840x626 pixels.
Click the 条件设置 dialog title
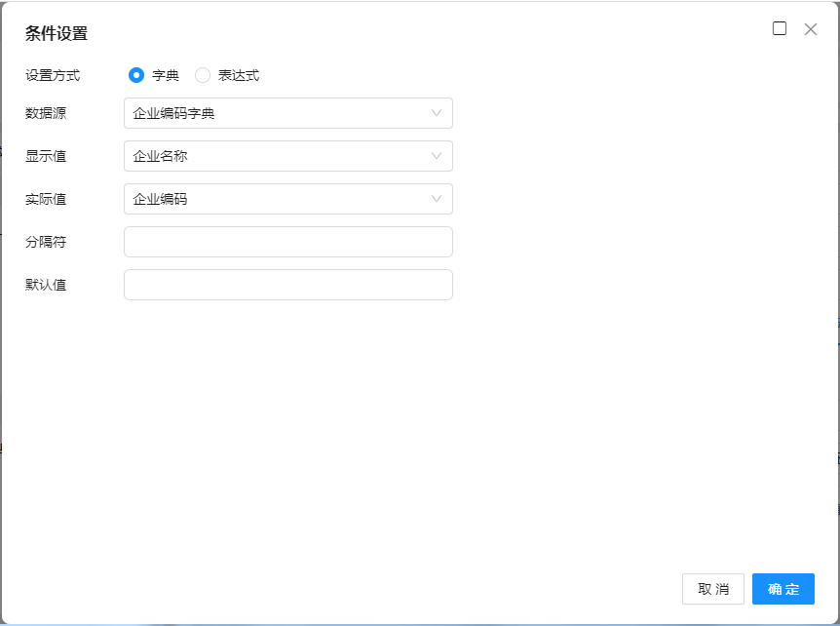(57, 33)
